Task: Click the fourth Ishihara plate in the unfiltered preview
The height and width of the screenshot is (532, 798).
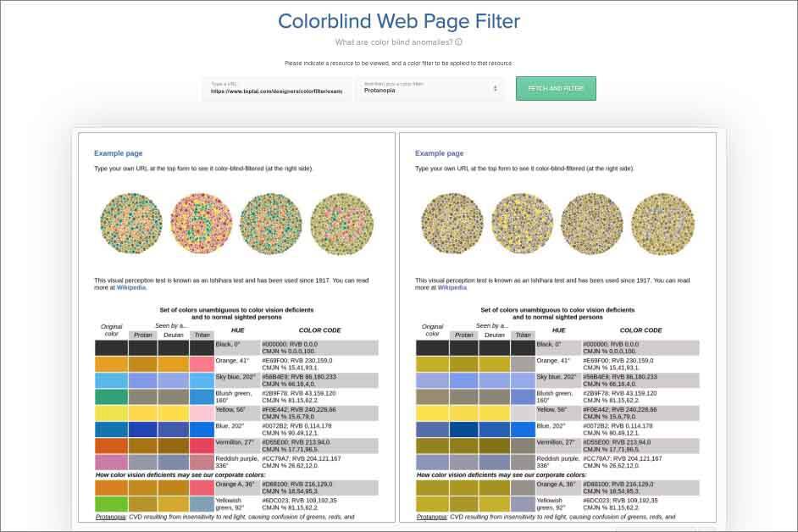Action: (341, 224)
